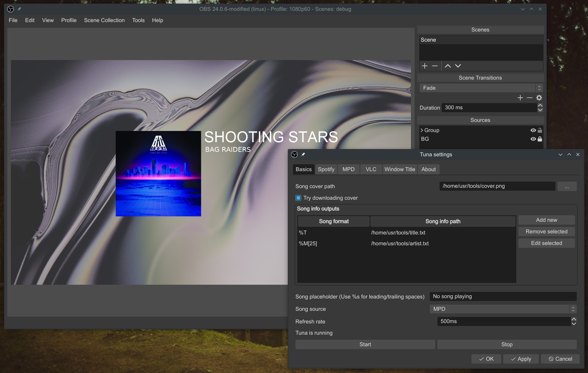Open the Profile menu
This screenshot has width=588, height=373.
pos(69,20)
